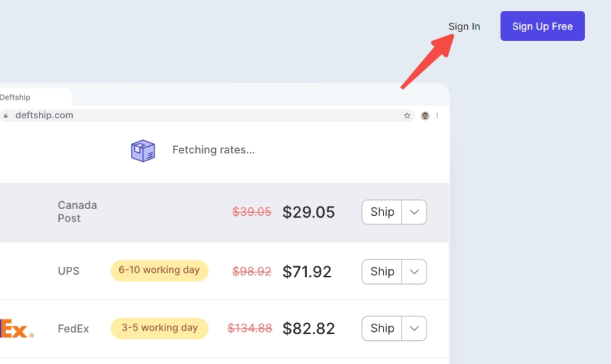The height and width of the screenshot is (364, 611).
Task: Open the browser three-dot menu
Action: tap(437, 116)
